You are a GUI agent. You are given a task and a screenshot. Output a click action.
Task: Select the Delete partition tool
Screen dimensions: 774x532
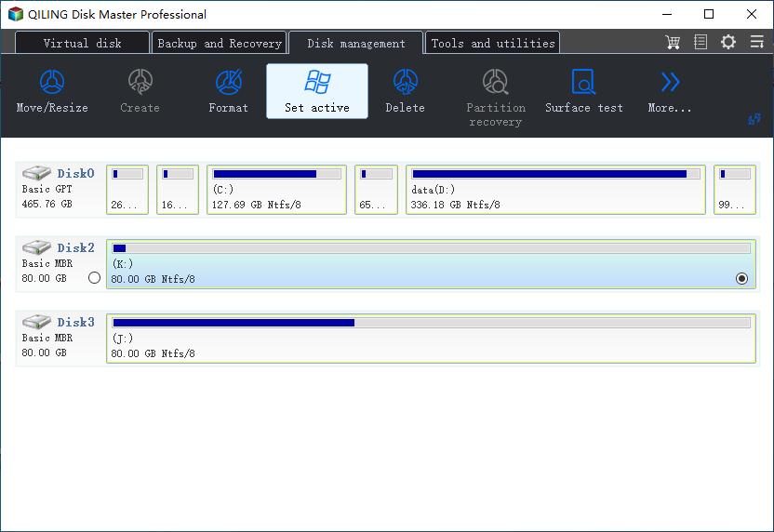pyautogui.click(x=406, y=91)
